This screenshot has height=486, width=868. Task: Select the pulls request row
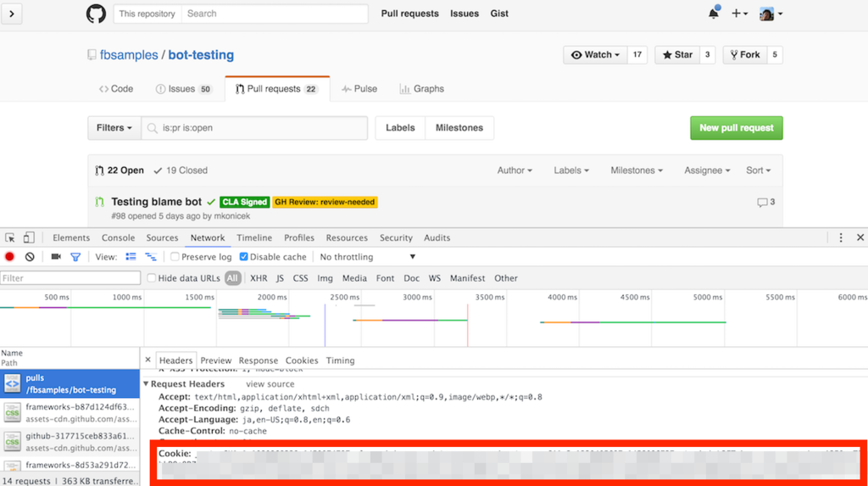(70, 383)
